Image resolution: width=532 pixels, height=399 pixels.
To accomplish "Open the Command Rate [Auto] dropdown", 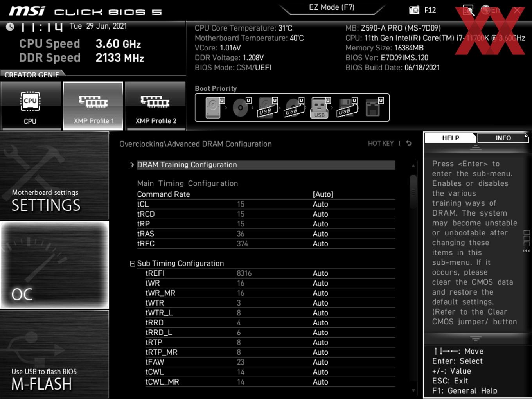I will (x=323, y=194).
